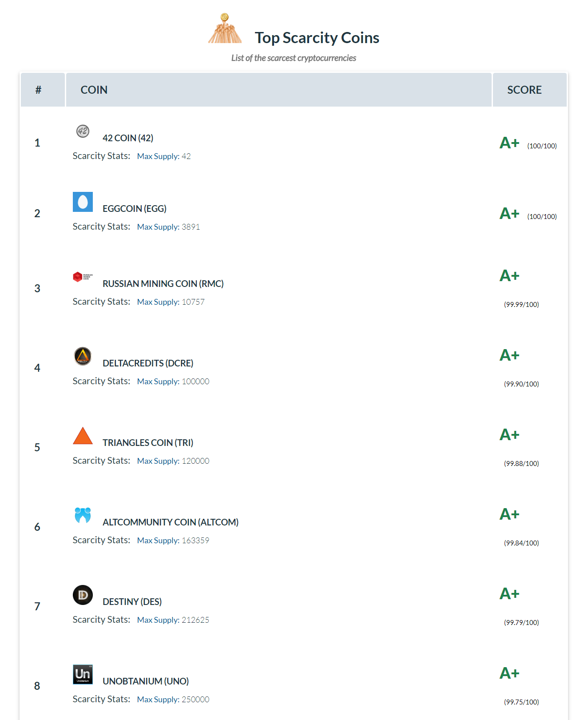This screenshot has height=720, width=588.
Task: Click 'Max Supply: 3891' text
Action: [x=168, y=227]
